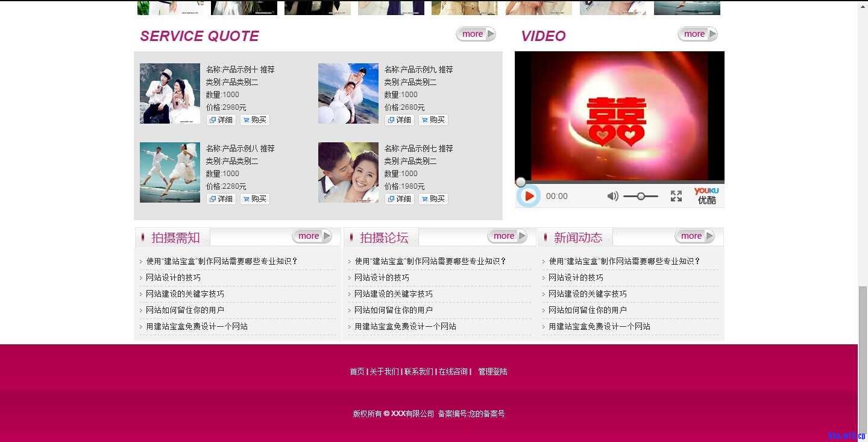Mute the video with speaker icon

click(612, 196)
